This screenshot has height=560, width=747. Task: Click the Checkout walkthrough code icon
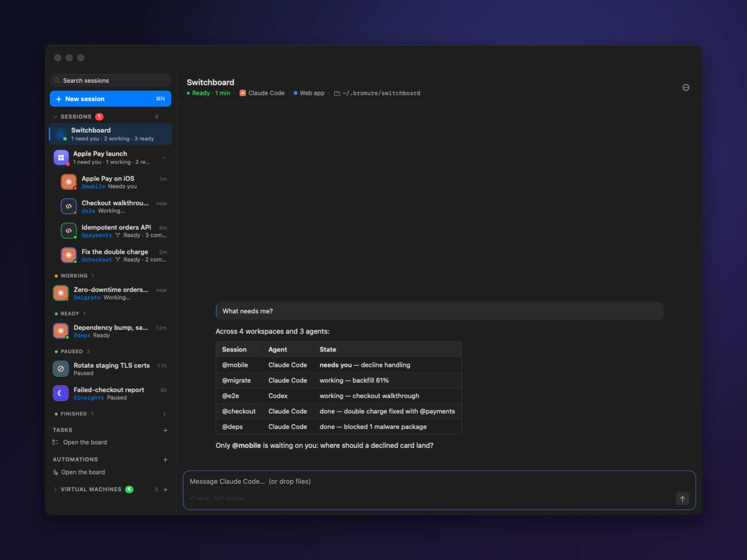[69, 206]
